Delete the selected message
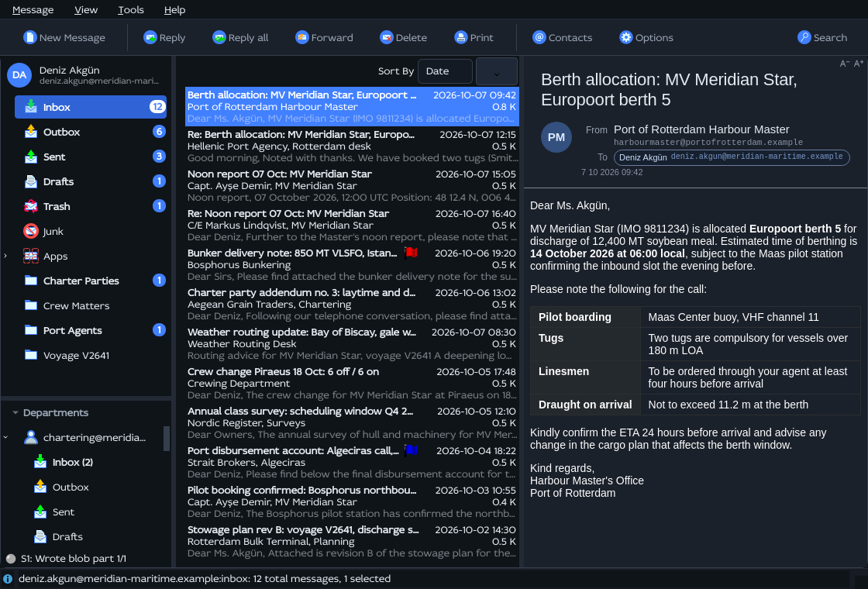Viewport: 868px width, 589px height. click(x=404, y=37)
